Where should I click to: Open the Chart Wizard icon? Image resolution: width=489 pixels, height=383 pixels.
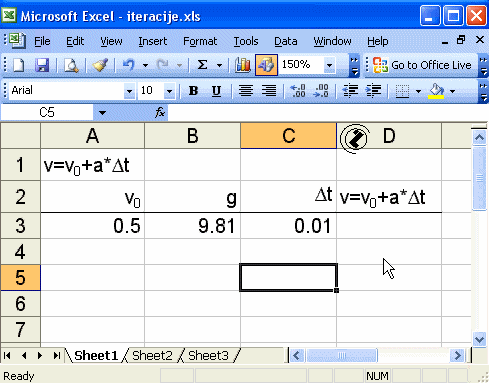(243, 65)
